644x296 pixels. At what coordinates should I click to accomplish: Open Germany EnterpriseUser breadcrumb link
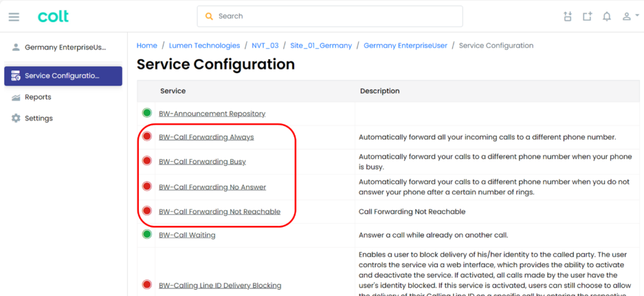tap(406, 45)
